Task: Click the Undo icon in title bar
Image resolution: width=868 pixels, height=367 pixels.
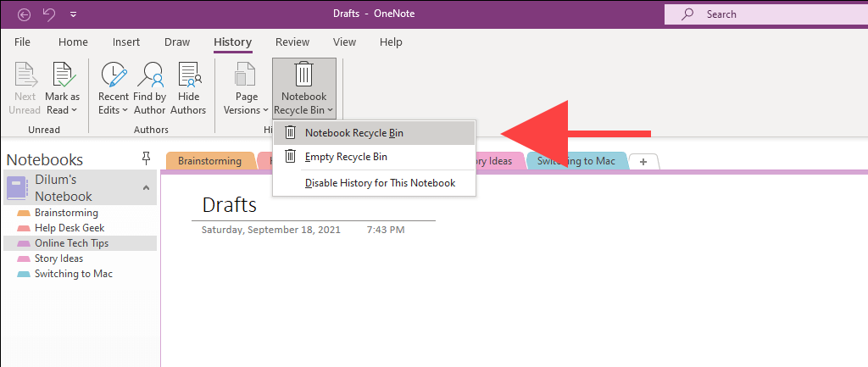Action: [48, 14]
